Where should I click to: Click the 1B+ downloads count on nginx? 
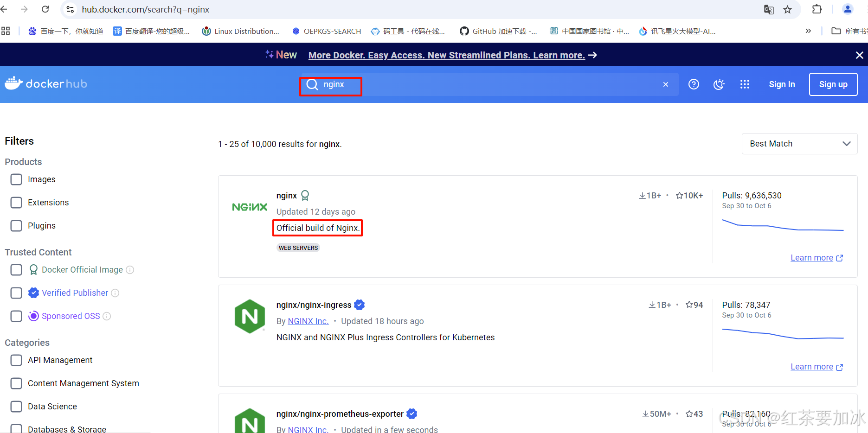(x=650, y=196)
